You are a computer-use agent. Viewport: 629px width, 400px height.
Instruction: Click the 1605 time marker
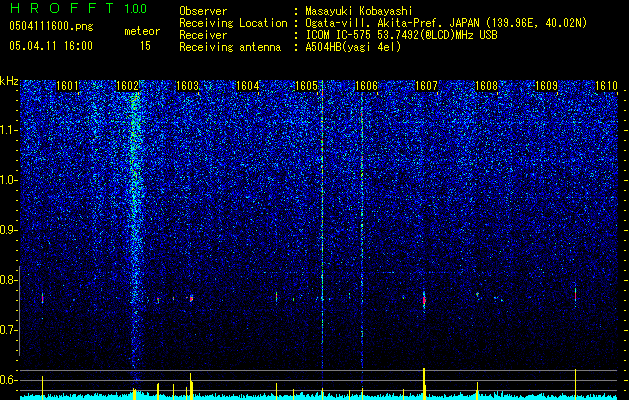click(306, 85)
